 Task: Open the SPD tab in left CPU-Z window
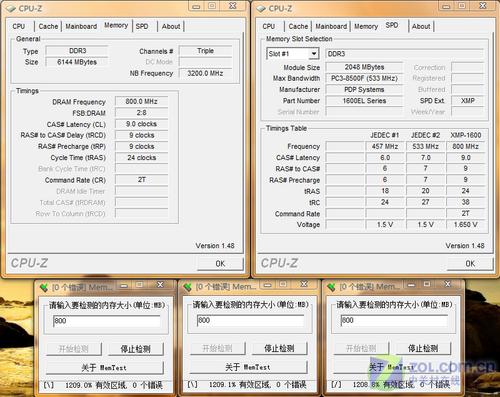[x=142, y=26]
